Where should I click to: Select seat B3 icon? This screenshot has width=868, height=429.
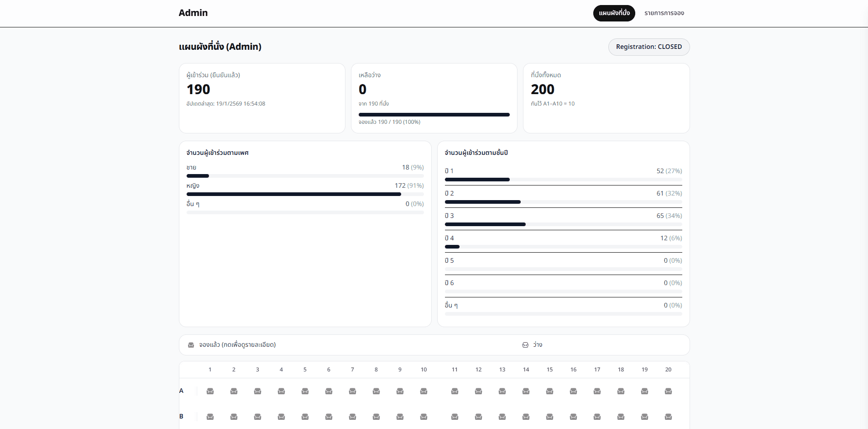[257, 417]
